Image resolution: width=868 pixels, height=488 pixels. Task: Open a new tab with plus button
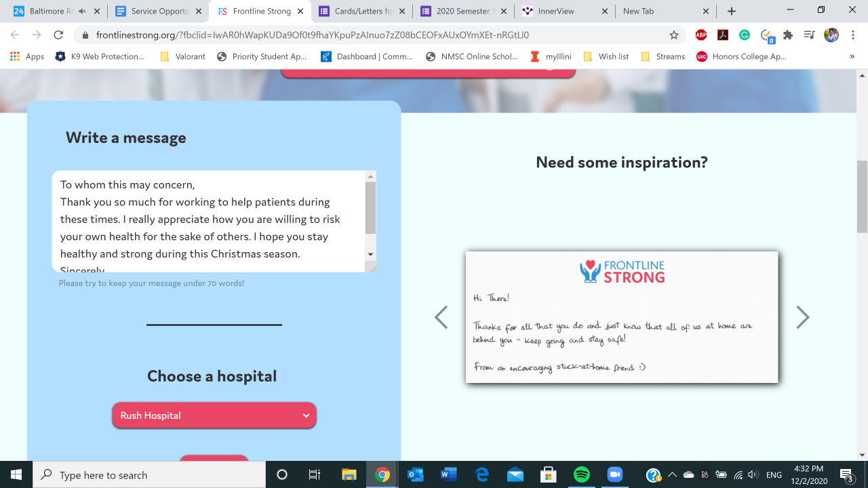point(731,12)
